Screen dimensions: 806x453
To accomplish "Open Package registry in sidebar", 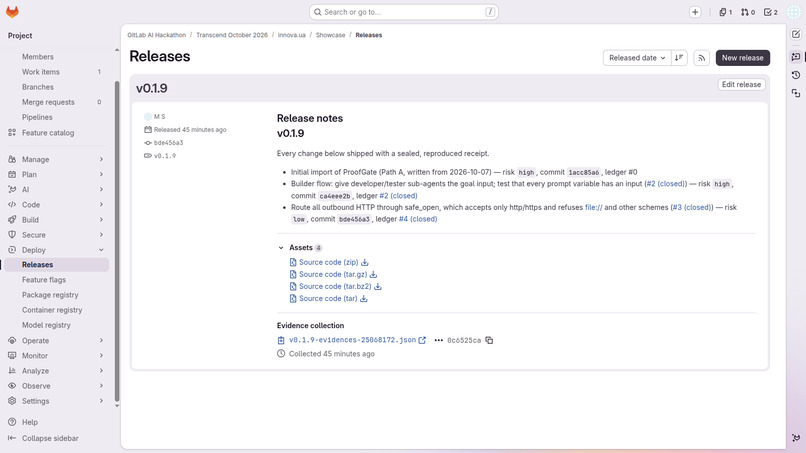I will [57, 295].
